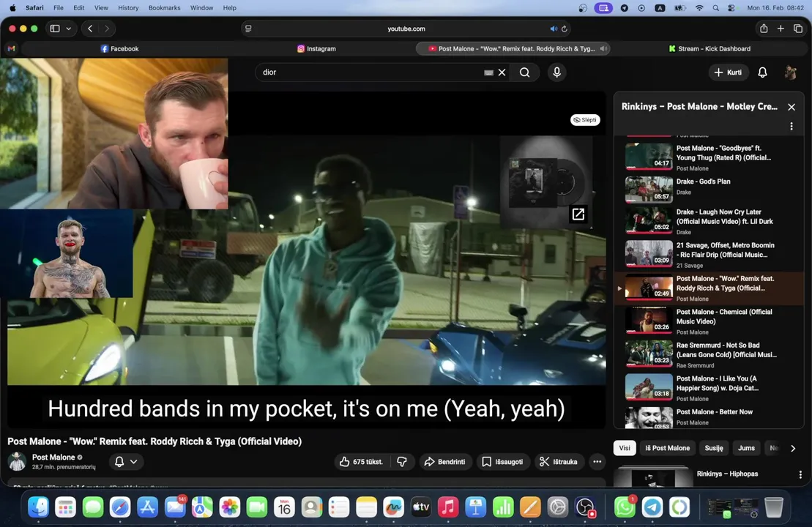Open Spotlight search in menu bar
The width and height of the screenshot is (812, 527).
pos(715,8)
